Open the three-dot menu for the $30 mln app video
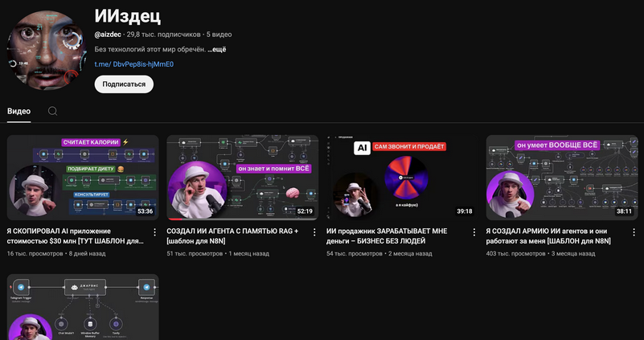 tap(155, 232)
